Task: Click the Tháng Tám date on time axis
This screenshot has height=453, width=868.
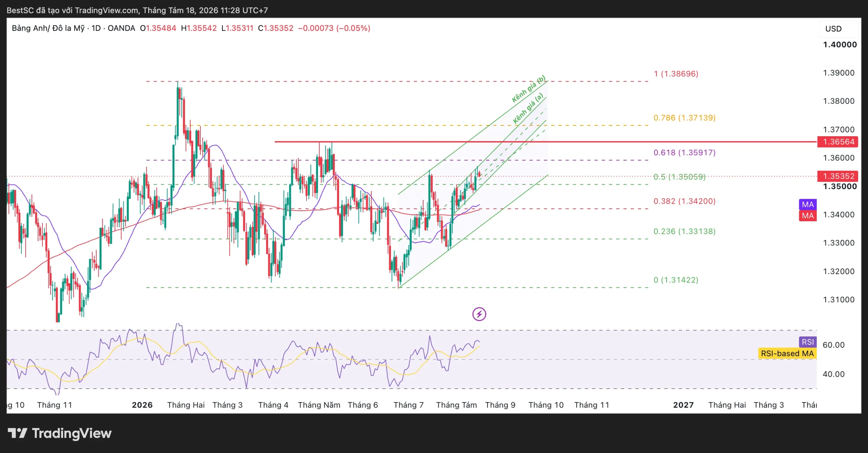Action: pyautogui.click(x=456, y=405)
